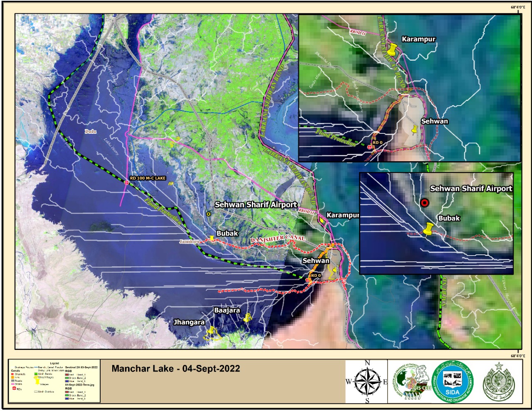532x411 pixels.
Task: Click the RD 0 marker in top inset
Action: click(369, 147)
